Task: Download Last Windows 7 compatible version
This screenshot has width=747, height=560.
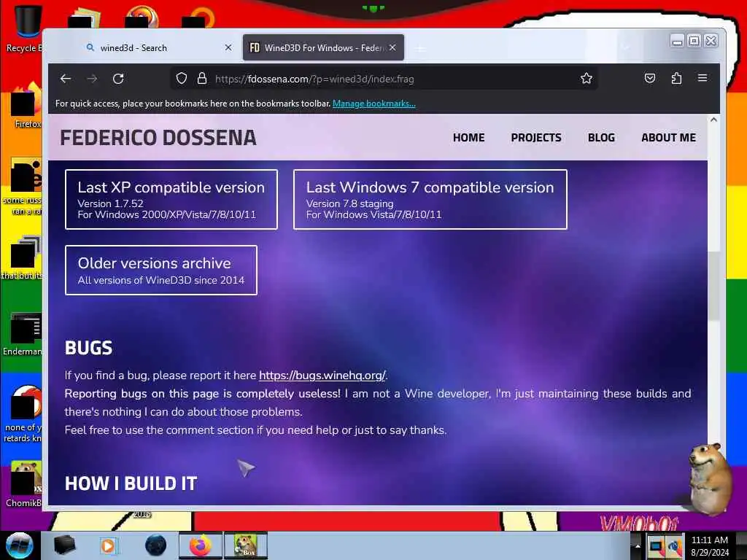Action: [x=430, y=200]
